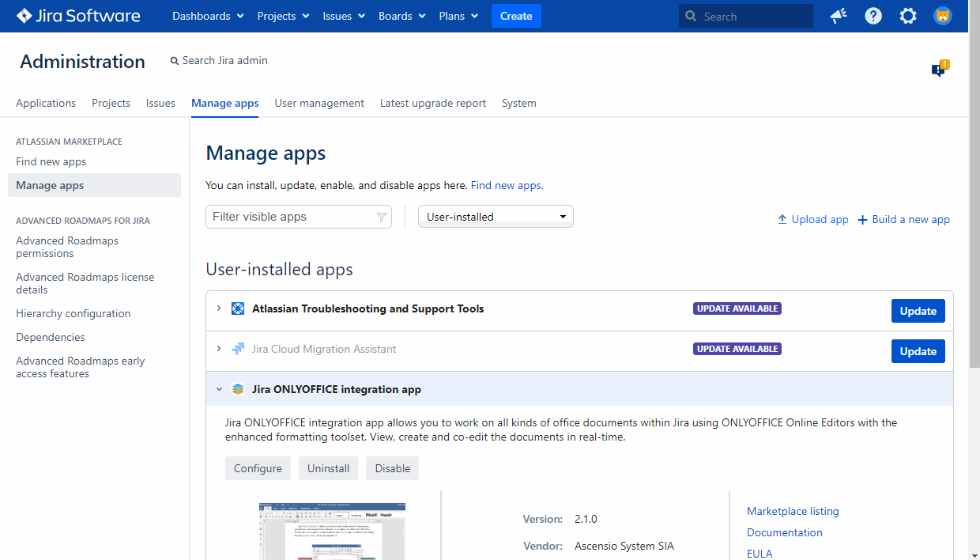
Task: Switch to the User management tab
Action: 319,103
